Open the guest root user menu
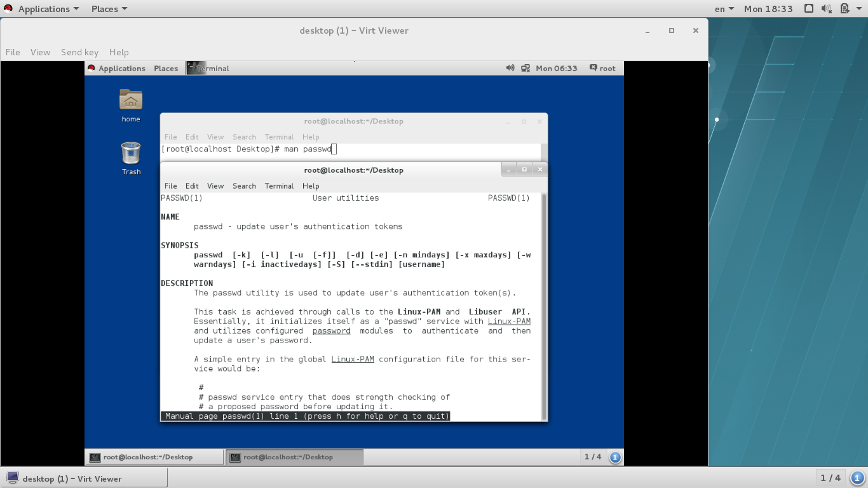 coord(602,68)
